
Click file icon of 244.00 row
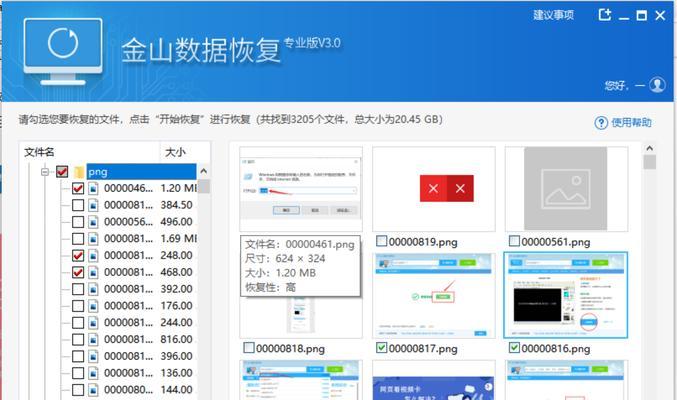93,323
